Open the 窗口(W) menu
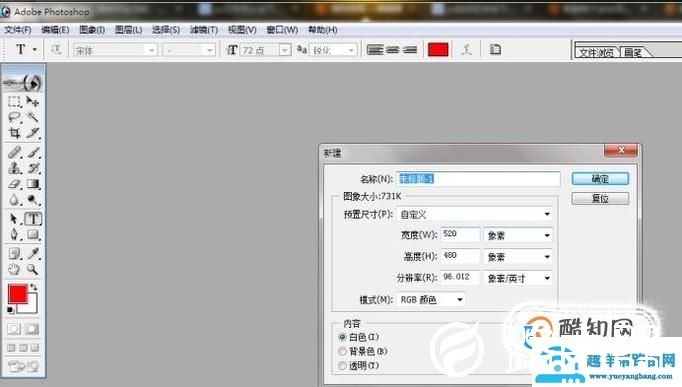Screen dimensions: 682x387 click(282, 30)
